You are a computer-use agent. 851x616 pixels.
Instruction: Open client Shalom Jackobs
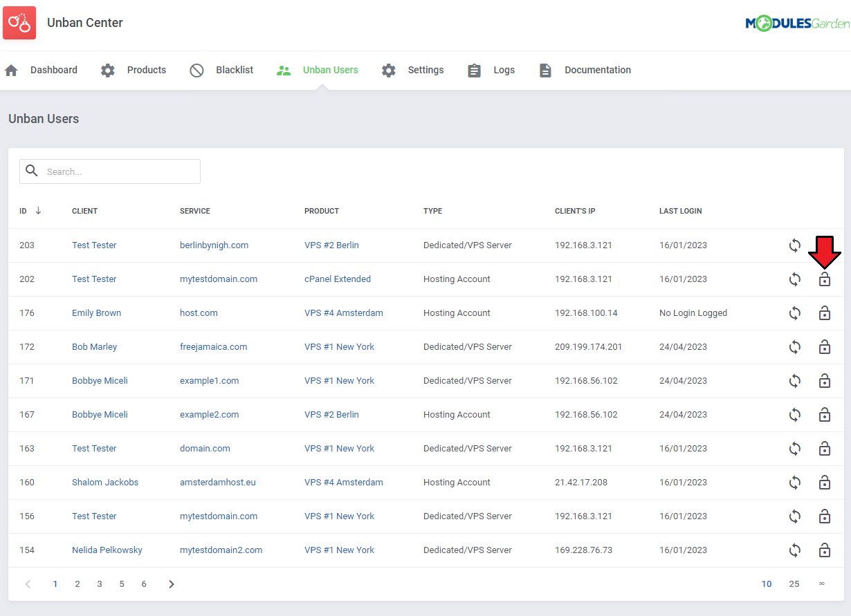(105, 483)
